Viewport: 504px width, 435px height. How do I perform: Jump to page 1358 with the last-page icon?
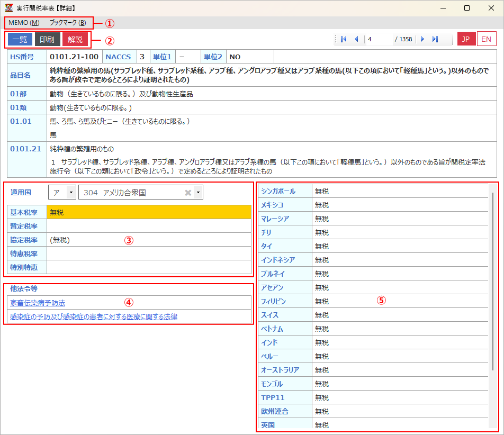pyautogui.click(x=435, y=39)
